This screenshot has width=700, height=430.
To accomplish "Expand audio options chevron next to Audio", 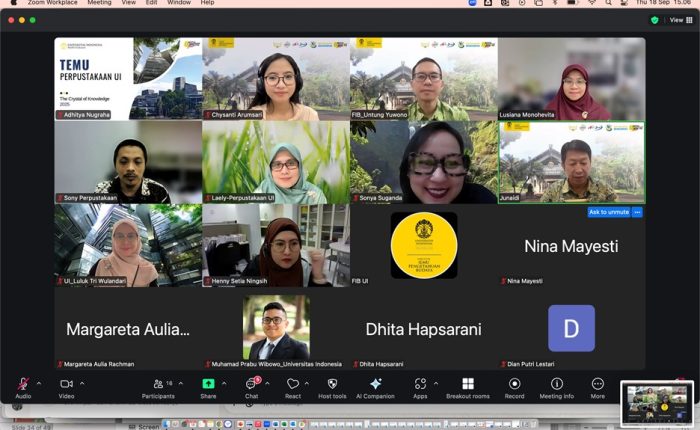I will (39, 383).
